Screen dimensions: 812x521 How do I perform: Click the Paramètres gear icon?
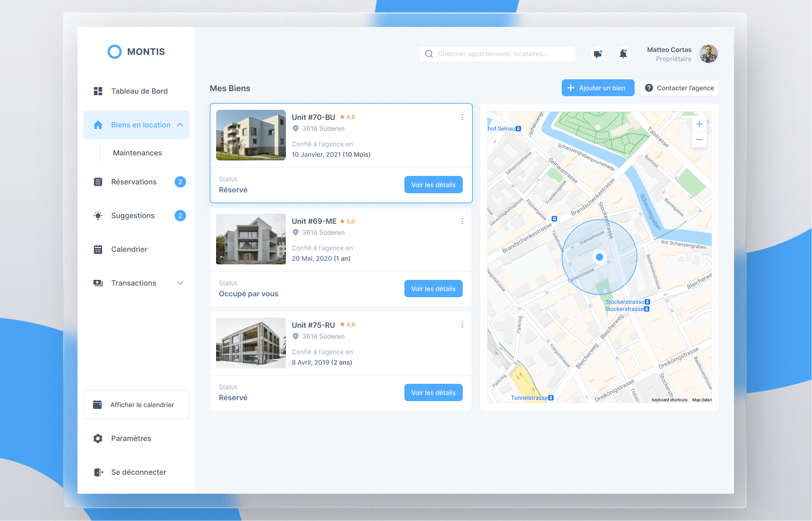pyautogui.click(x=98, y=438)
